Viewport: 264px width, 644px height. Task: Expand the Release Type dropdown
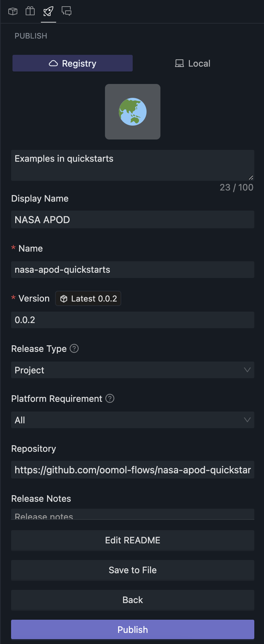click(x=132, y=370)
